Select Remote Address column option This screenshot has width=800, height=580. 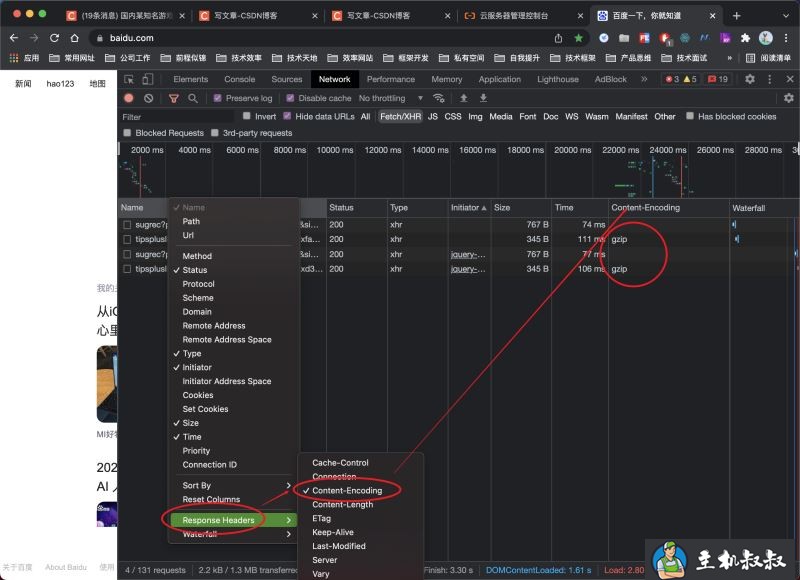[x=233, y=325]
